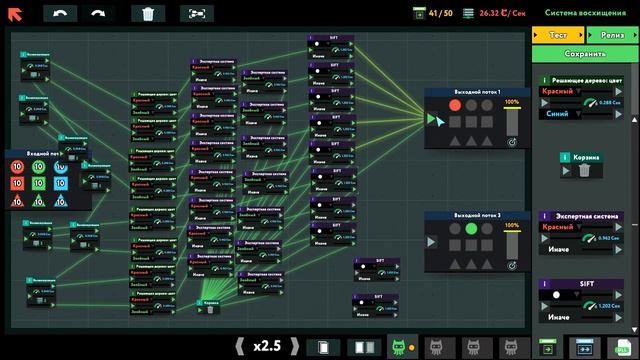Toggle red circle in Выходной поток 1

[x=455, y=105]
